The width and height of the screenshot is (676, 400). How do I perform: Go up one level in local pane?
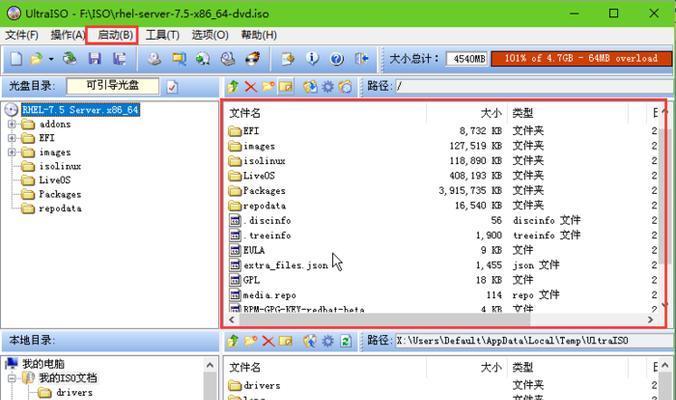pyautogui.click(x=233, y=341)
